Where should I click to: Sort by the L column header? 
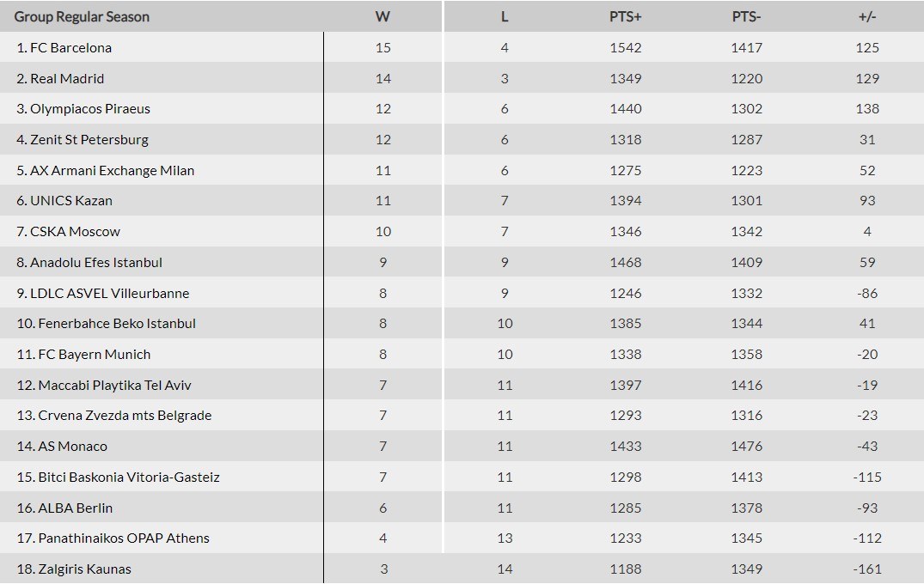tap(505, 17)
